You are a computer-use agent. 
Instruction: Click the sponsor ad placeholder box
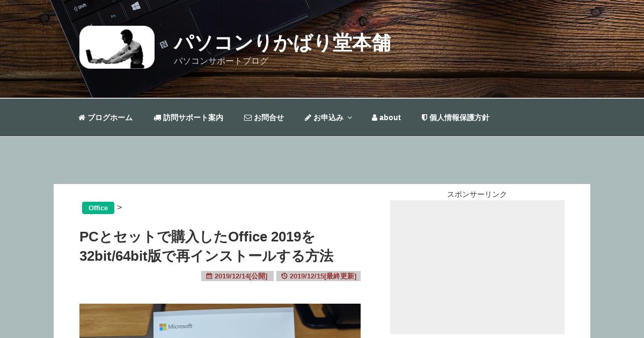(x=477, y=267)
